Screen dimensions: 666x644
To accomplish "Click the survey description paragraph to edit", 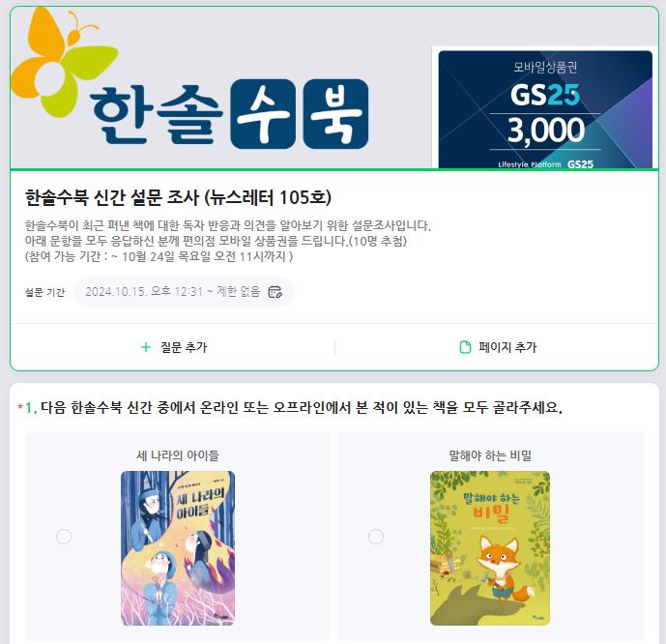I will 228,241.
